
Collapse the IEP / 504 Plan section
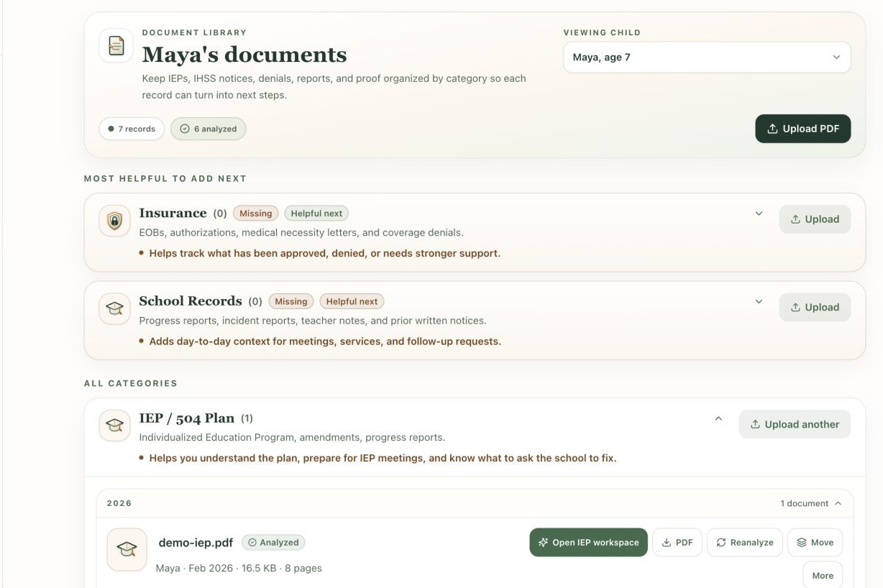(x=718, y=418)
